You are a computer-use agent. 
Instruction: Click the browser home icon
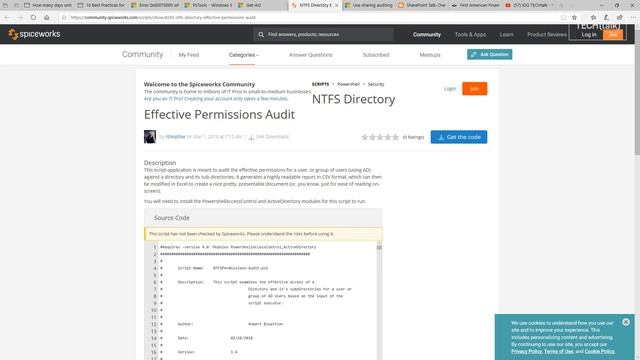47,18
